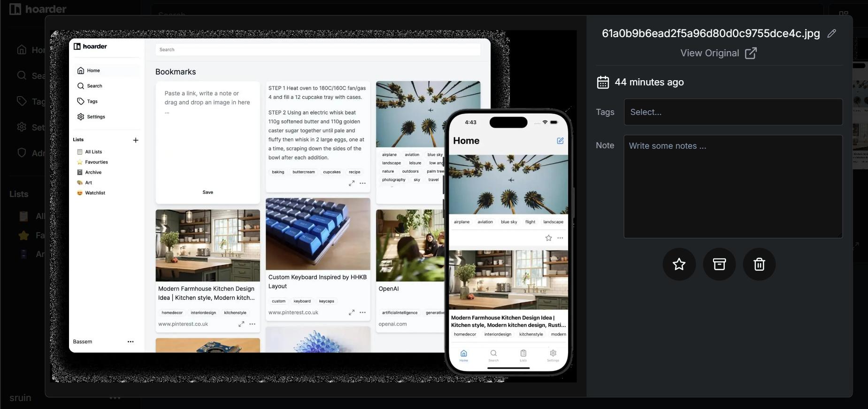This screenshot has width=868, height=409.
Task: Click the large screenshot image preview
Action: (313, 206)
